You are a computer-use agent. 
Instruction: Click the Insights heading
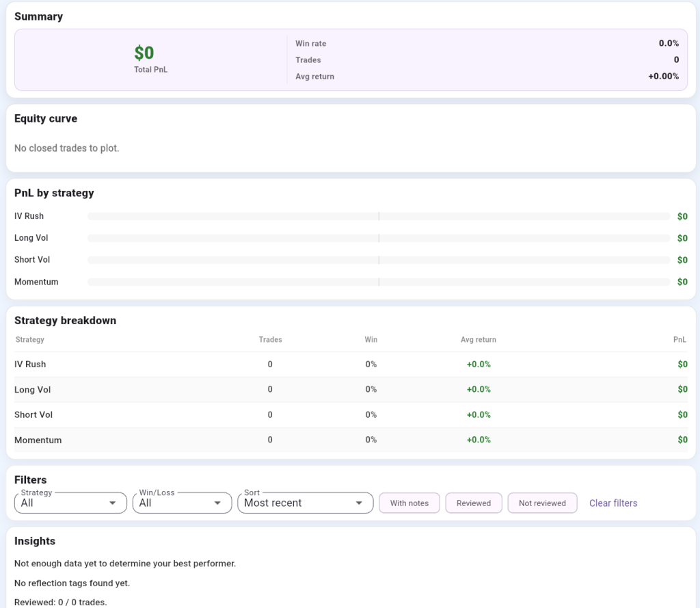click(x=35, y=541)
